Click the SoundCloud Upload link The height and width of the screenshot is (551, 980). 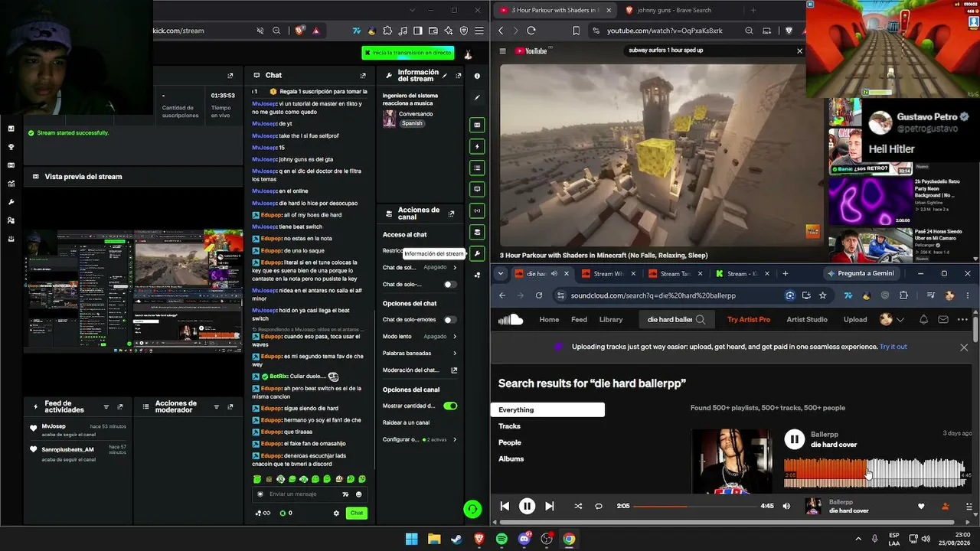click(x=855, y=319)
